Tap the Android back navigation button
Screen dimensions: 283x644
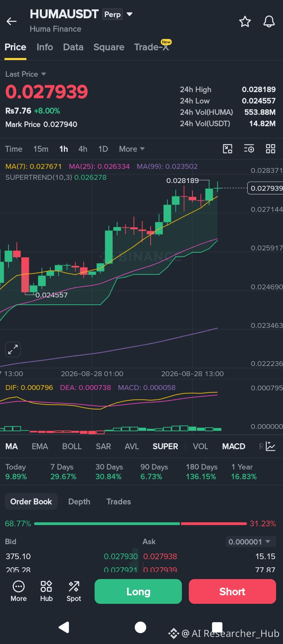click(64, 627)
